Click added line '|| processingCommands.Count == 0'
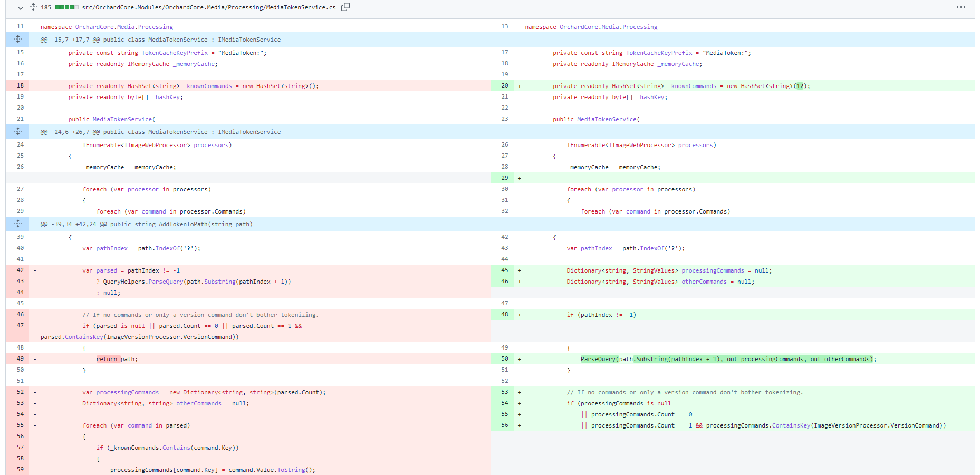 coord(637,414)
